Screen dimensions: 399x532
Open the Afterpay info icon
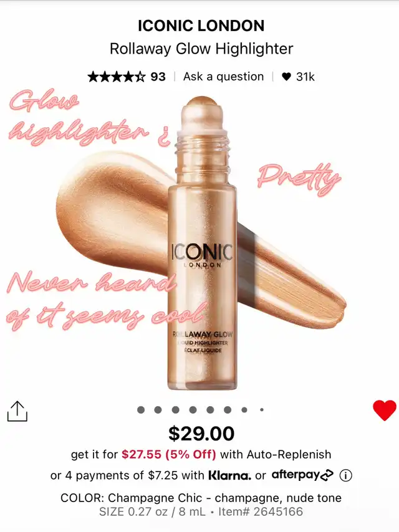coord(345,475)
